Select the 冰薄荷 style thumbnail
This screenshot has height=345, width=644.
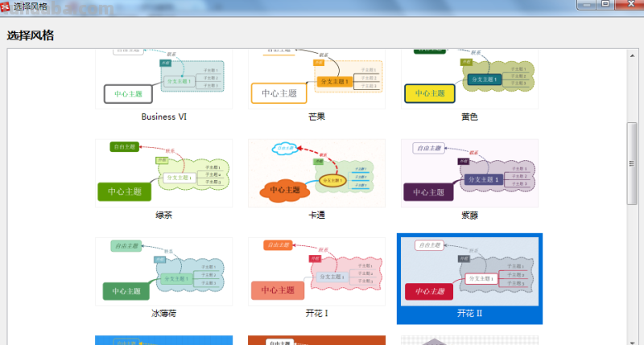[164, 272]
